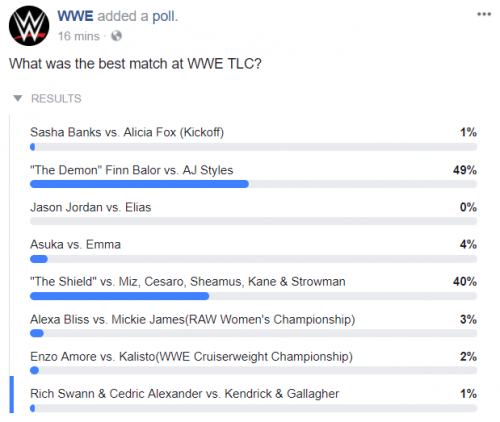Choose the Asuka vs. Emma option
This screenshot has height=422, width=500.
(x=253, y=250)
